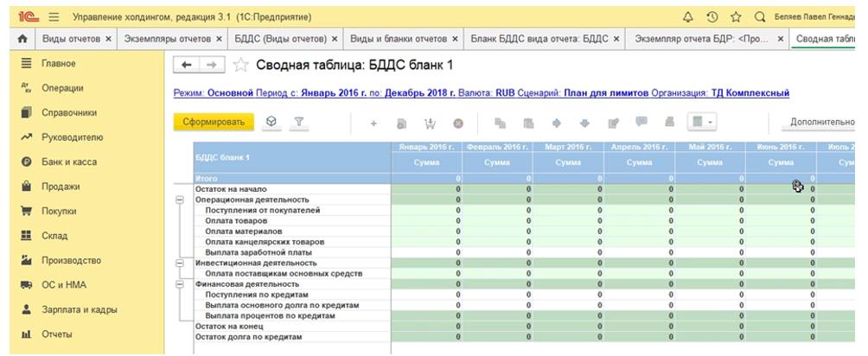
Task: Click the notifications bell icon
Action: coord(688,17)
